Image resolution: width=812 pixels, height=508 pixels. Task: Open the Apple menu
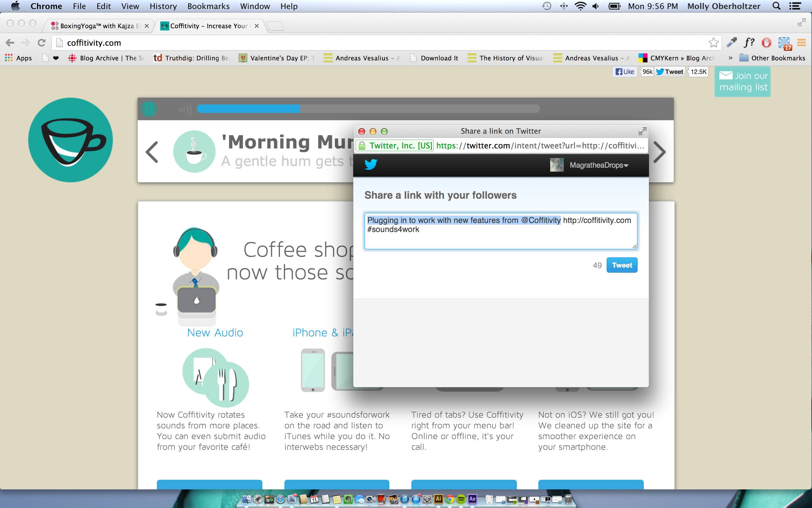coord(16,6)
